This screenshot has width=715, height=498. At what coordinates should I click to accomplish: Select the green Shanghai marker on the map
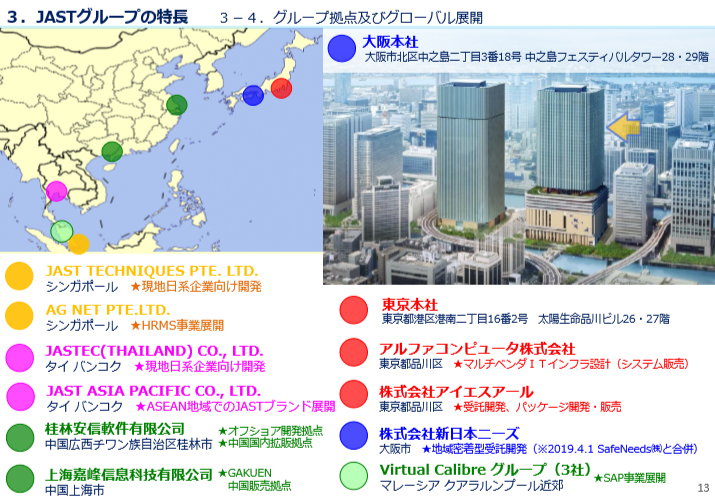click(176, 105)
